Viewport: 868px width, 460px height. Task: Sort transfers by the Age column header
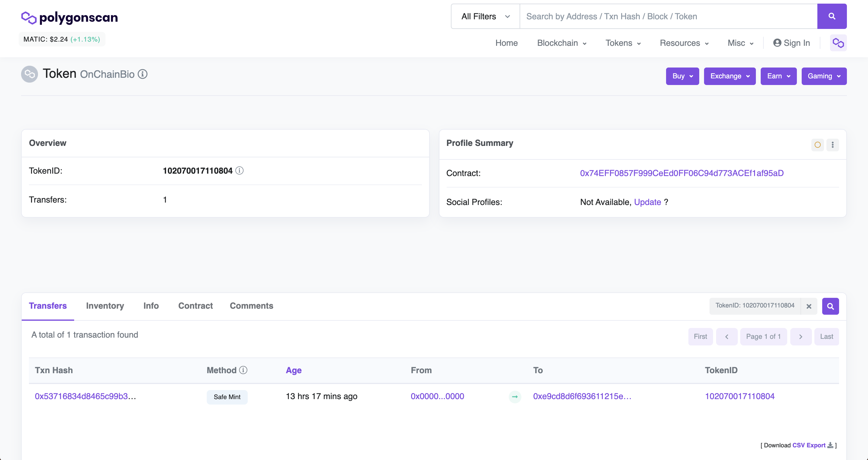coord(293,370)
